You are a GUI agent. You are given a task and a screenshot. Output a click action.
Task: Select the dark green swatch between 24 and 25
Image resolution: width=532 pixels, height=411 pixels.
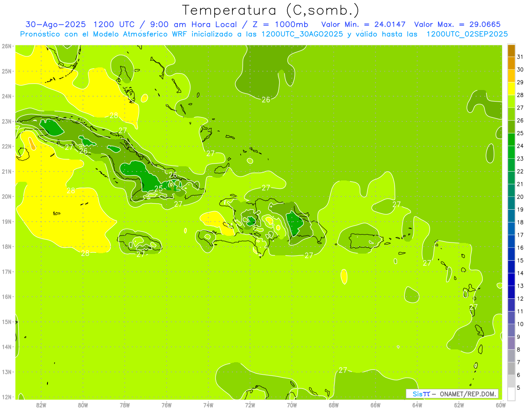[511, 140]
